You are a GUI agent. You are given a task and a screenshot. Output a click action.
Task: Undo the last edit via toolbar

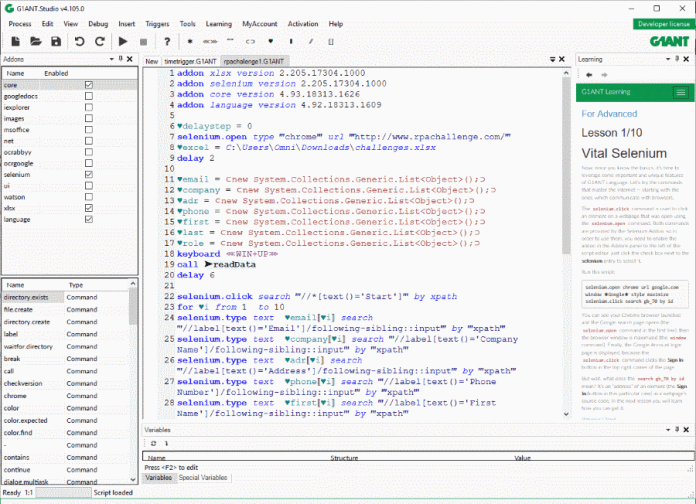click(79, 41)
